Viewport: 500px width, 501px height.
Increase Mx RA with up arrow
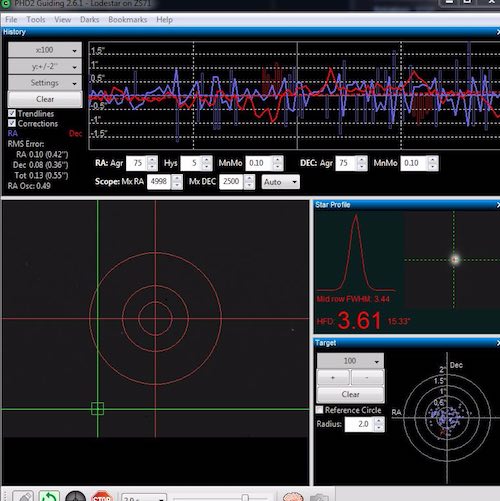click(x=177, y=178)
